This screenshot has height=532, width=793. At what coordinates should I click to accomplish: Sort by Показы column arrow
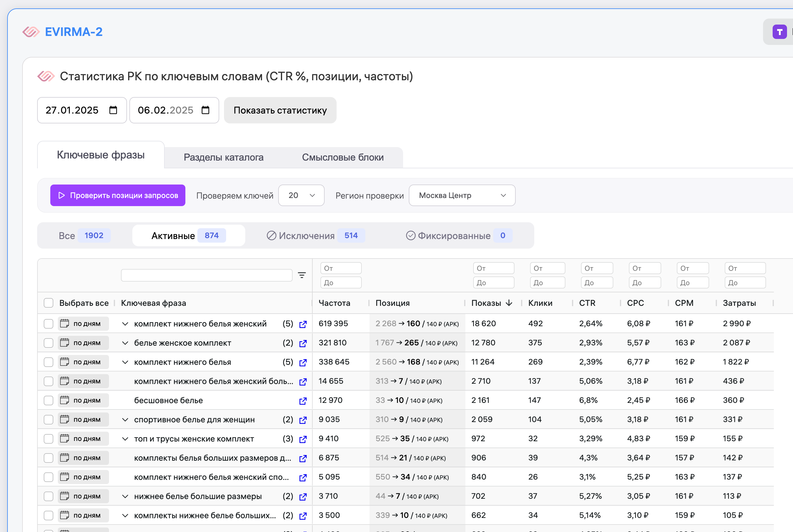(x=509, y=303)
